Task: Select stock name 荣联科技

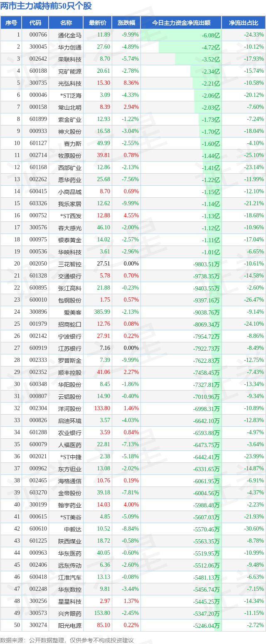Action: click(70, 59)
